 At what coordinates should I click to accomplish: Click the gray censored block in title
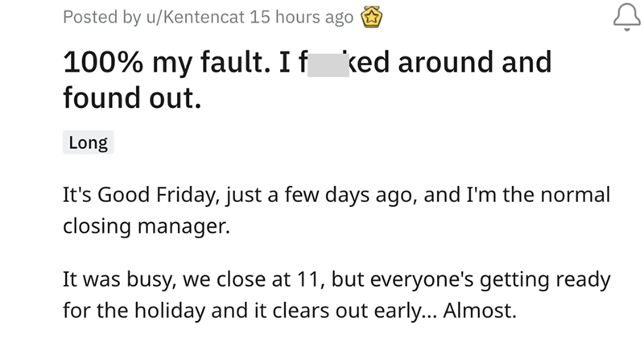tap(323, 64)
